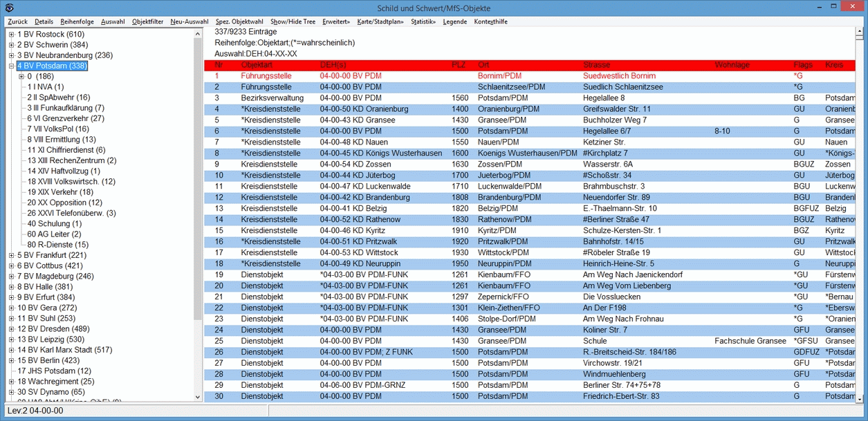
Task: Sort by the Ort column header
Action: pyautogui.click(x=483, y=66)
